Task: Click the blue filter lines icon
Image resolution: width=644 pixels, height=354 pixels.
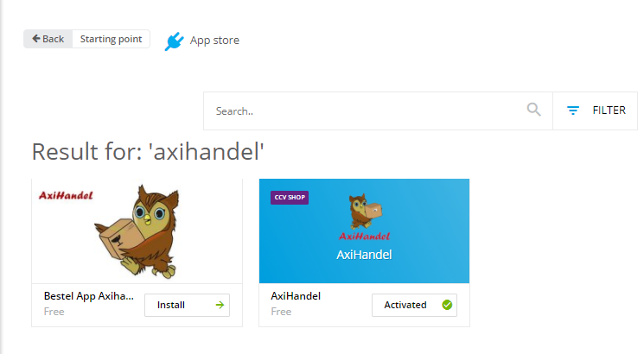Action: [x=573, y=111]
